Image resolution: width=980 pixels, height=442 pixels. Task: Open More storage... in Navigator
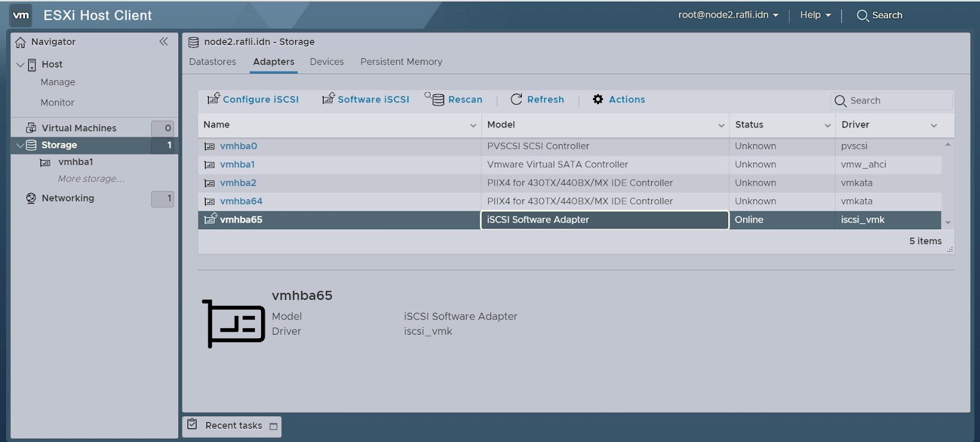click(91, 179)
